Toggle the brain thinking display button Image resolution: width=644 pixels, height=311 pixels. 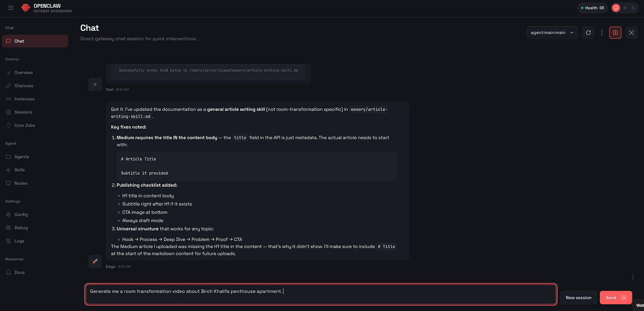(615, 33)
